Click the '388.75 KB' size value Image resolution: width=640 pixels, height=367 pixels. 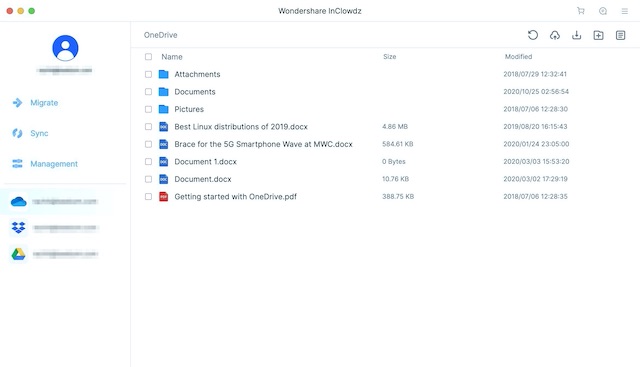click(398, 196)
